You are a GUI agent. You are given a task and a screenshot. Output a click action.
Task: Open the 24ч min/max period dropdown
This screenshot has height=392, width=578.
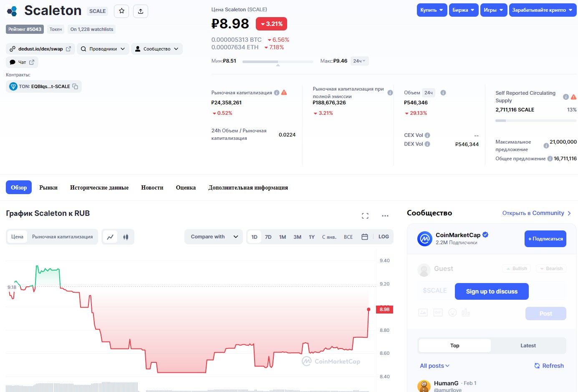tap(359, 61)
